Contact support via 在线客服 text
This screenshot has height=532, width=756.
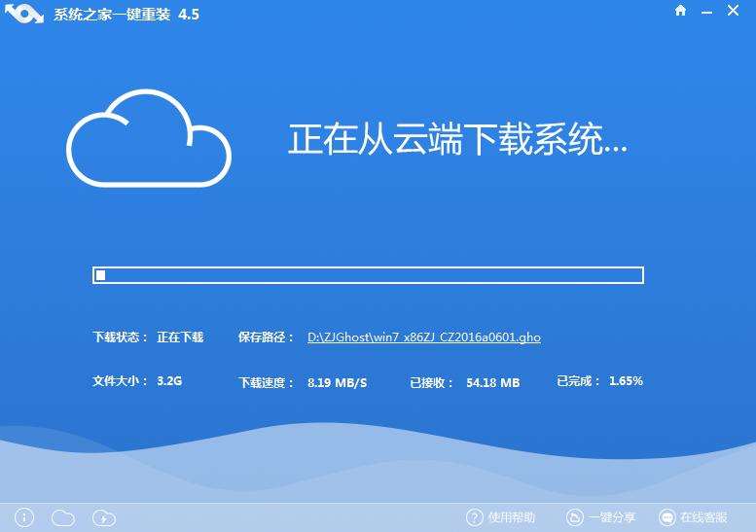(704, 517)
